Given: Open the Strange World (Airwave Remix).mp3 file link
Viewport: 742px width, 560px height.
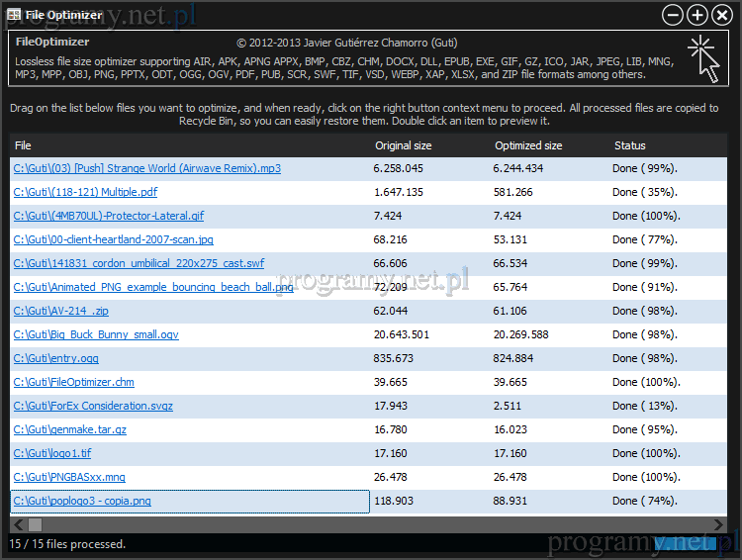Looking at the screenshot, I should coord(146,169).
